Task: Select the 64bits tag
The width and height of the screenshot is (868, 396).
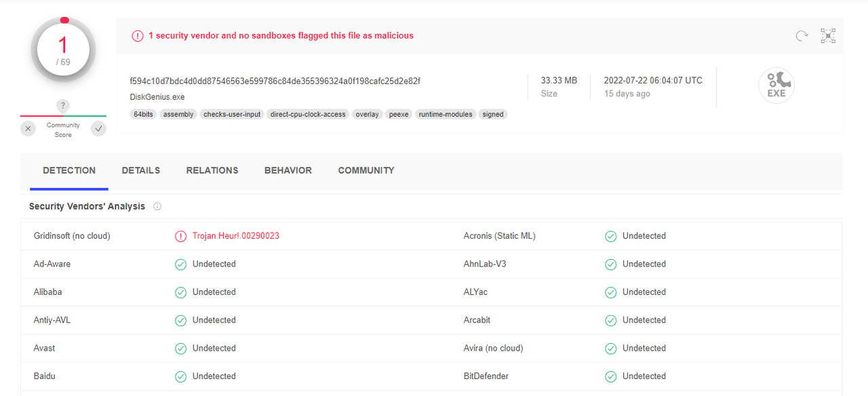Action: [143, 115]
